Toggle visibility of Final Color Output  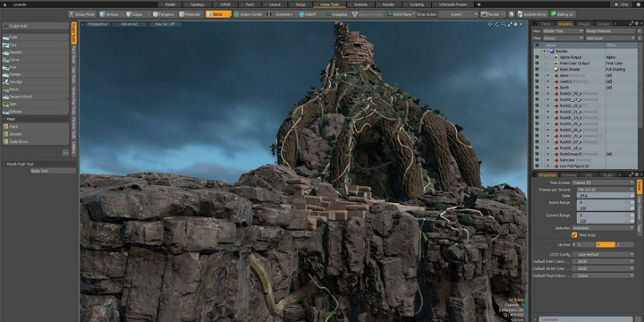[537, 64]
